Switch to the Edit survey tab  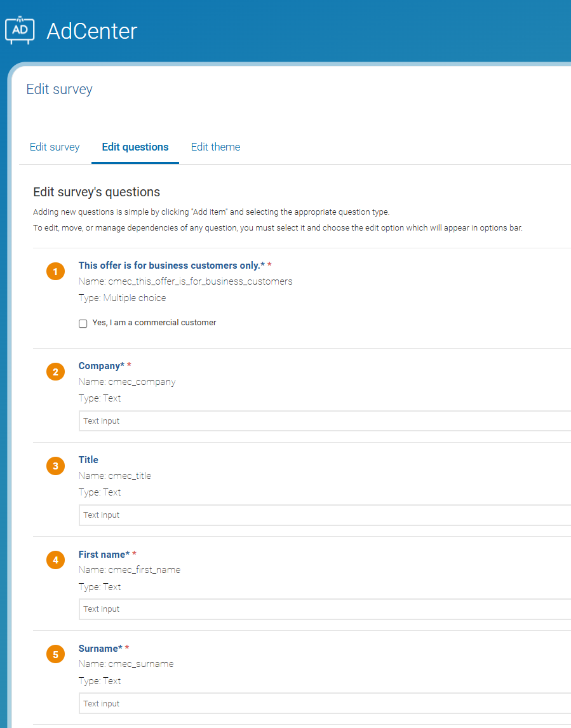(x=55, y=147)
